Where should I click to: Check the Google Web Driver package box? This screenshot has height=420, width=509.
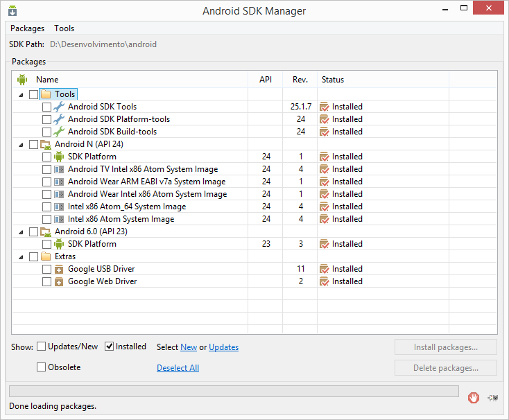46,281
